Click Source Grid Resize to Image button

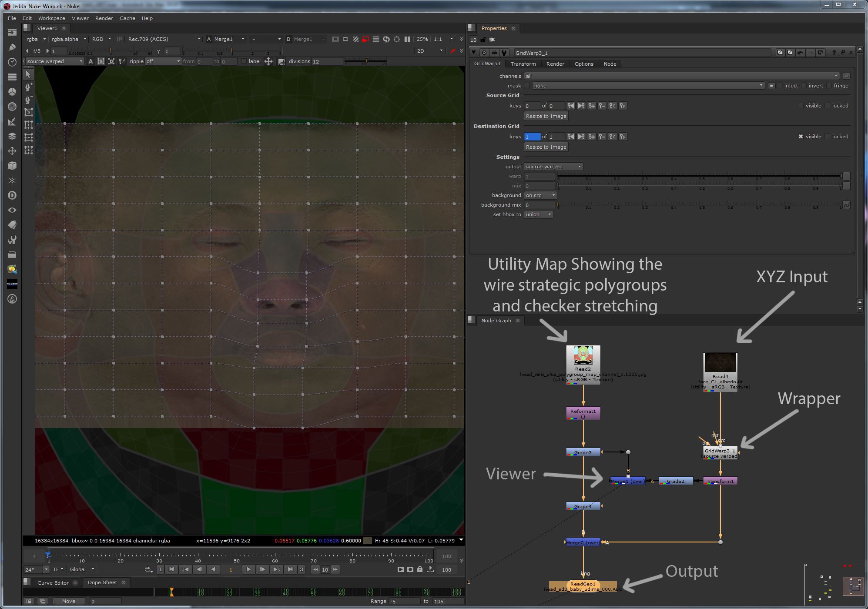[x=546, y=116]
